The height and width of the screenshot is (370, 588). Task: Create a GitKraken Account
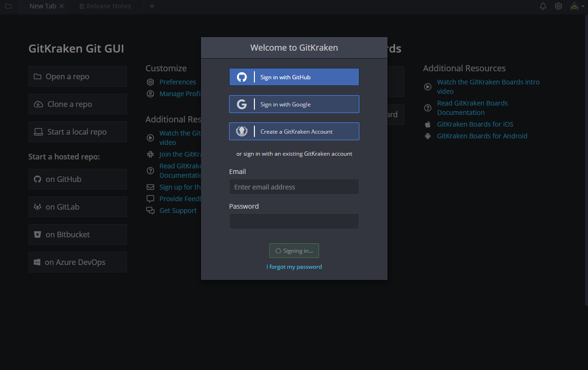pyautogui.click(x=294, y=131)
